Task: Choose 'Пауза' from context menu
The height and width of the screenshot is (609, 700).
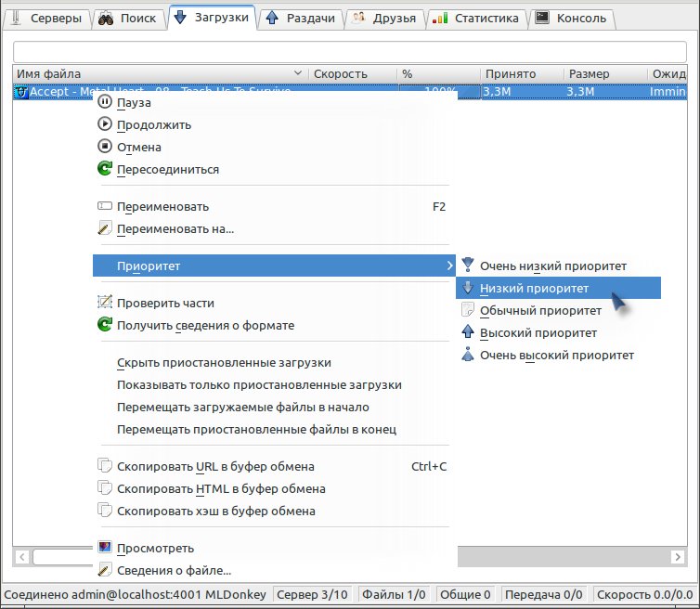Action: coord(274,102)
